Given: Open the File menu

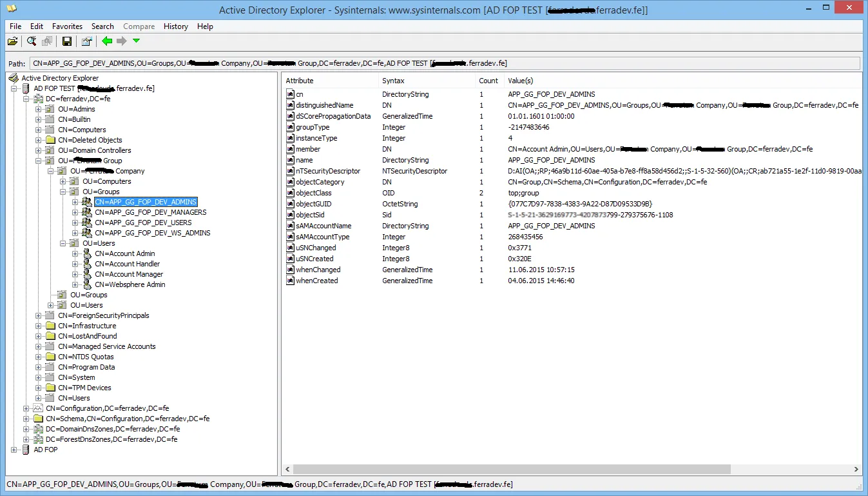Looking at the screenshot, I should pyautogui.click(x=15, y=26).
